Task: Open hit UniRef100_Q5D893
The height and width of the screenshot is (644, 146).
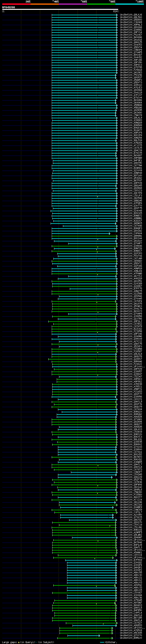Action: pos(131,20)
